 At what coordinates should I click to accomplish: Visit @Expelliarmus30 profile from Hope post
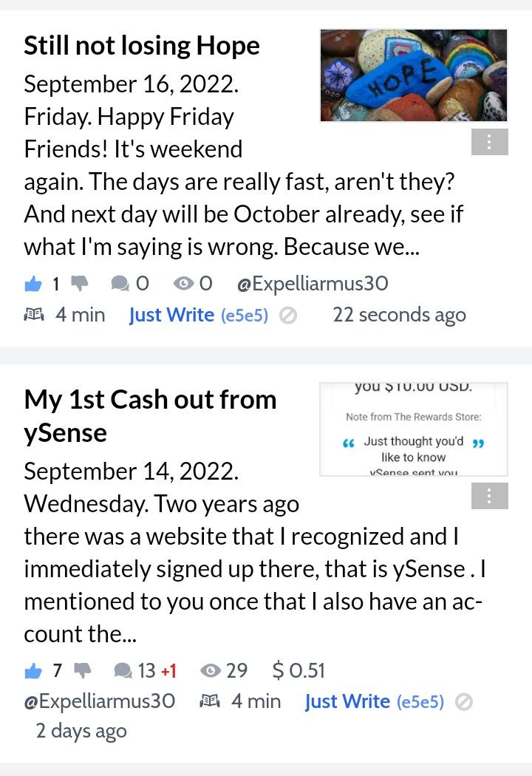313,284
